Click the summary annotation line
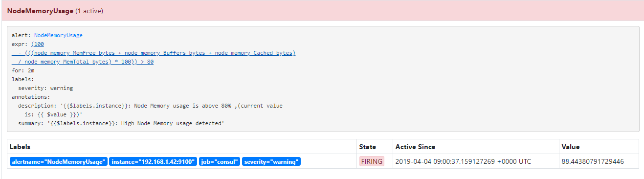Viewport: 644px width, 179px height. point(121,123)
